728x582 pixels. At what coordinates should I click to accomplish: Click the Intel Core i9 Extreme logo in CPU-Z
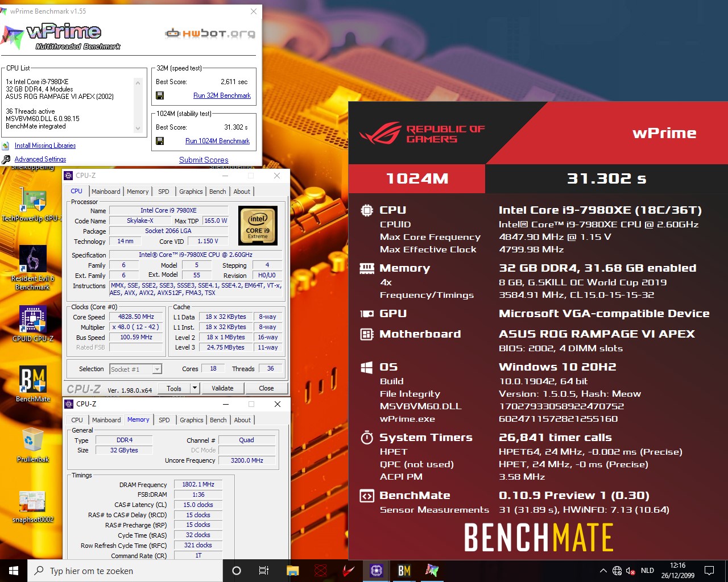coord(258,226)
